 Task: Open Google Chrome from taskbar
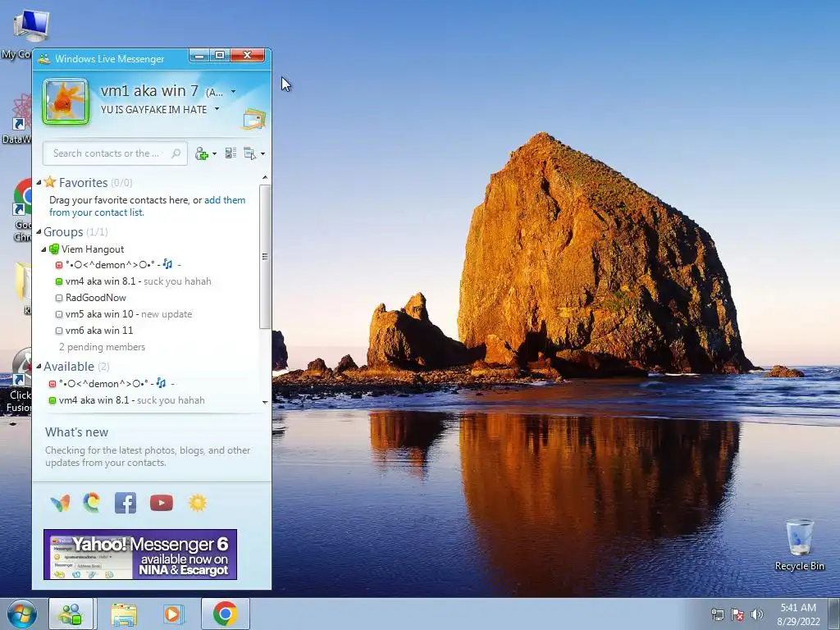(x=226, y=614)
